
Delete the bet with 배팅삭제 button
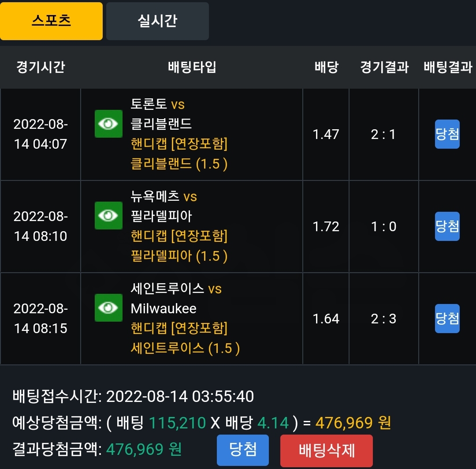[x=326, y=451]
